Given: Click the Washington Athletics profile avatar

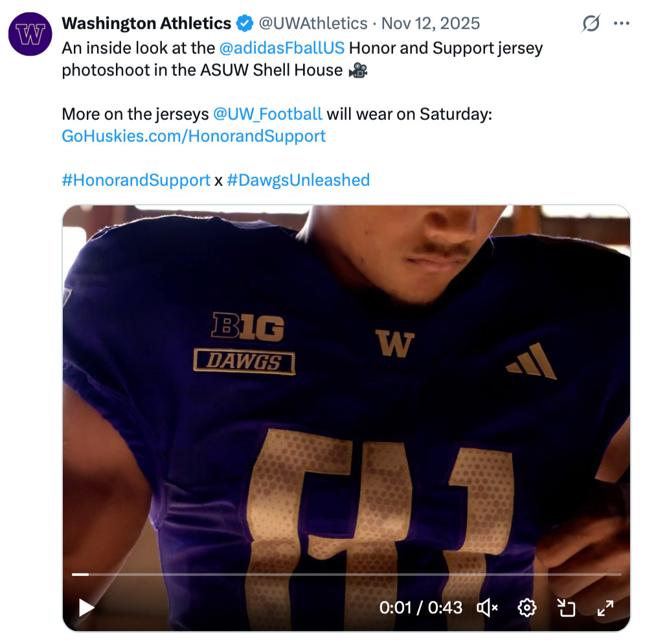Looking at the screenshot, I should (x=30, y=34).
